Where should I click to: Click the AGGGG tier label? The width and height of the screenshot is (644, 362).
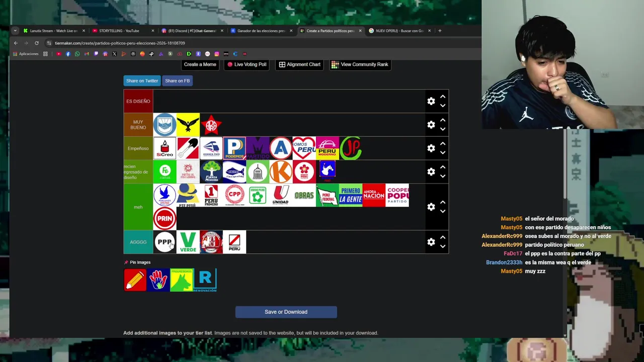[x=138, y=242]
